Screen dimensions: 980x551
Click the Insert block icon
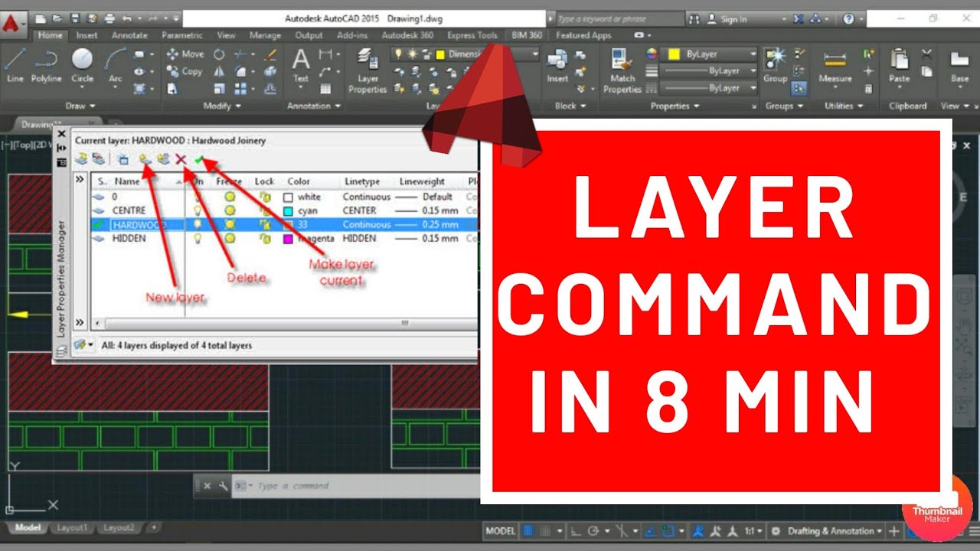pos(557,65)
